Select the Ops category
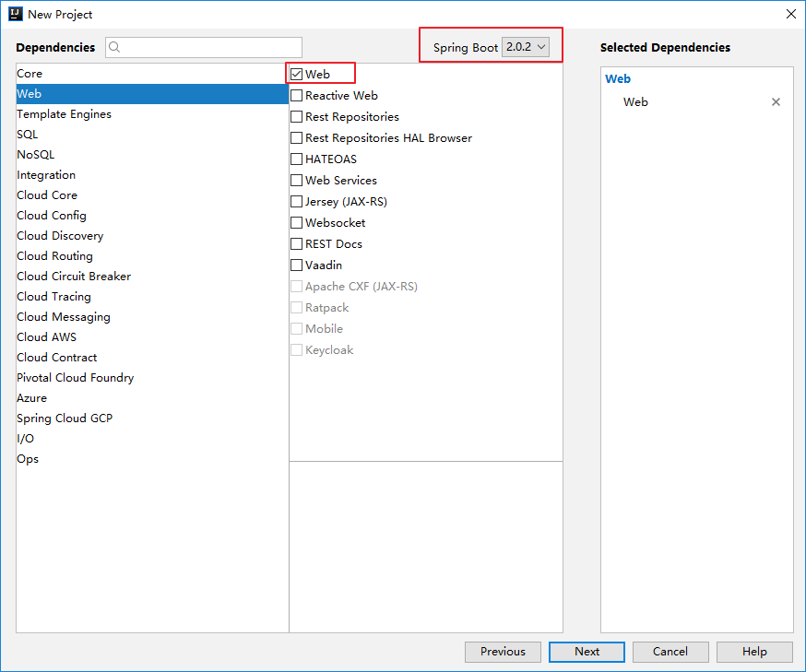This screenshot has height=672, width=806. tap(152, 459)
